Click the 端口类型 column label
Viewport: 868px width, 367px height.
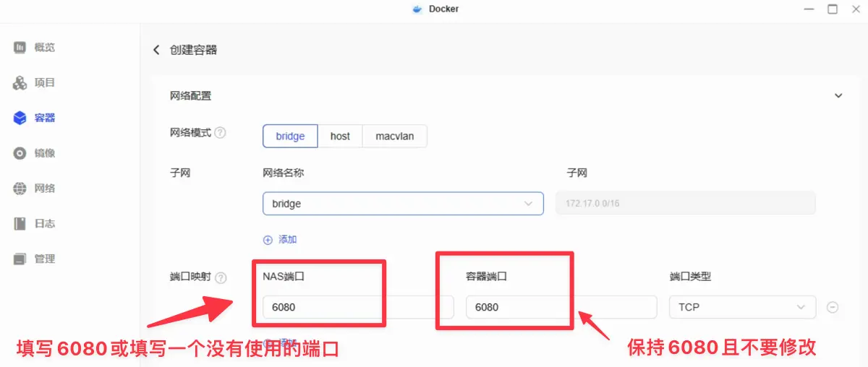(690, 277)
